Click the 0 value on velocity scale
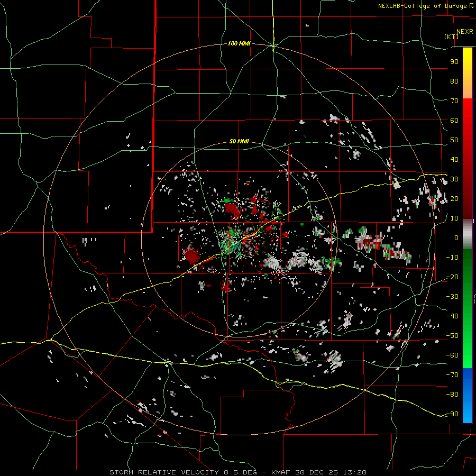This screenshot has height=476, width=476. click(456, 238)
